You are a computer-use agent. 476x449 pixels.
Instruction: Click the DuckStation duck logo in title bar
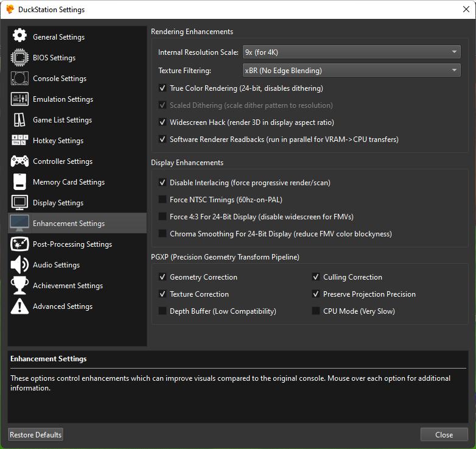point(10,9)
